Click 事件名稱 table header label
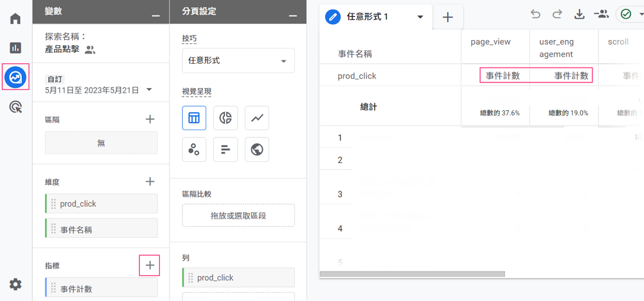644x301 pixels. click(x=355, y=54)
